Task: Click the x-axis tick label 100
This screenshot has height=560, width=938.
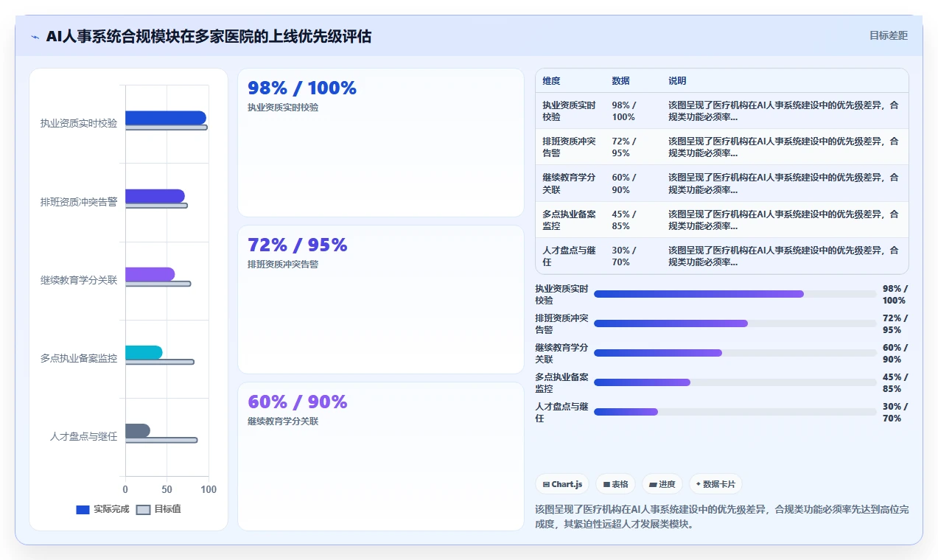Action: pyautogui.click(x=209, y=490)
